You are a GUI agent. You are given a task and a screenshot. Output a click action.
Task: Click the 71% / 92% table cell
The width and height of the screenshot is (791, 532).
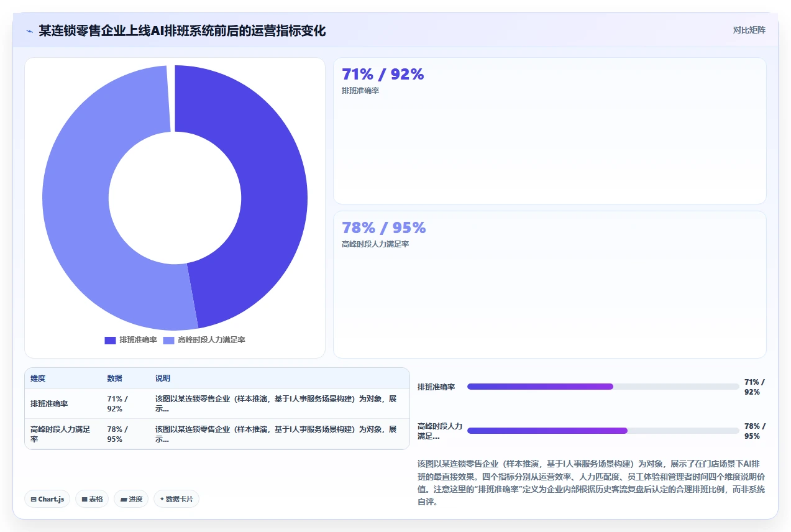[x=126, y=403]
